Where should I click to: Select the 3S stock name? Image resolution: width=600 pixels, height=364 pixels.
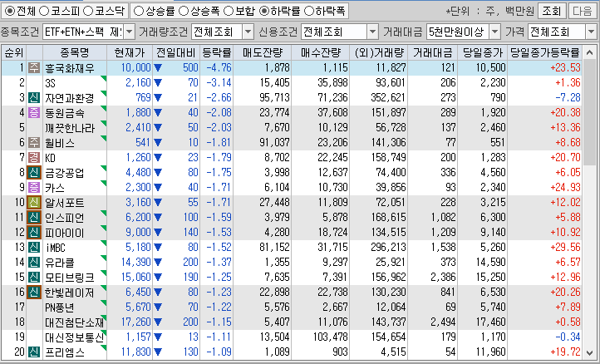pyautogui.click(x=51, y=83)
